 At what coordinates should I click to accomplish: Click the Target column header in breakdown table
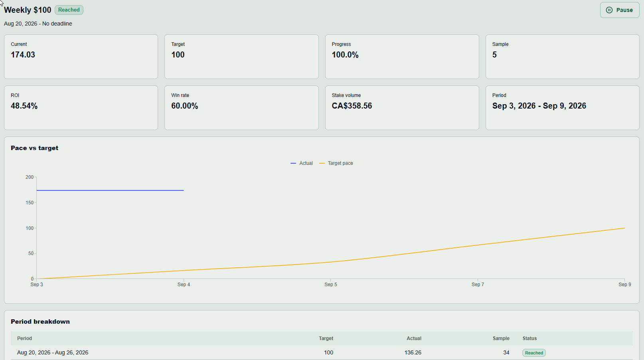[x=326, y=338]
